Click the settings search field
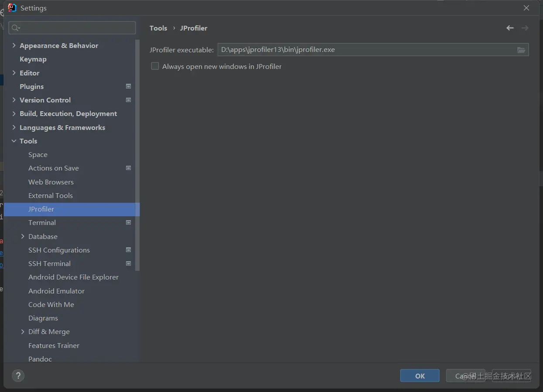 pyautogui.click(x=72, y=28)
